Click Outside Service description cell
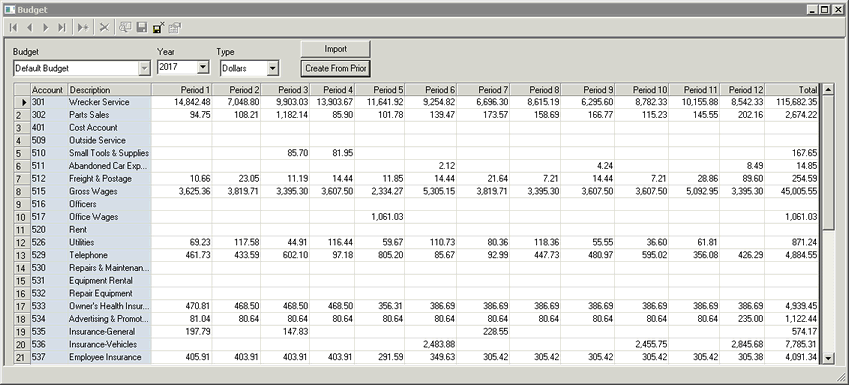Viewport: 849px width, 385px height. pos(109,140)
